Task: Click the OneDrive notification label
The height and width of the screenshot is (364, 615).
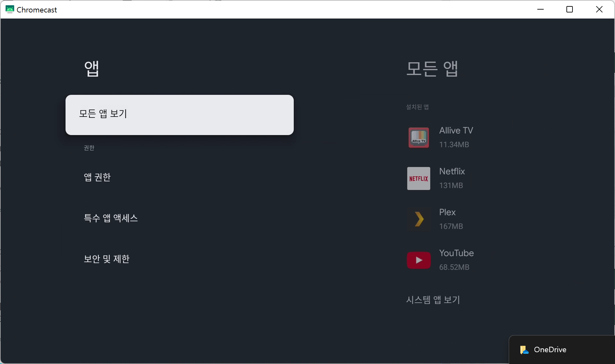Action: tap(550, 350)
